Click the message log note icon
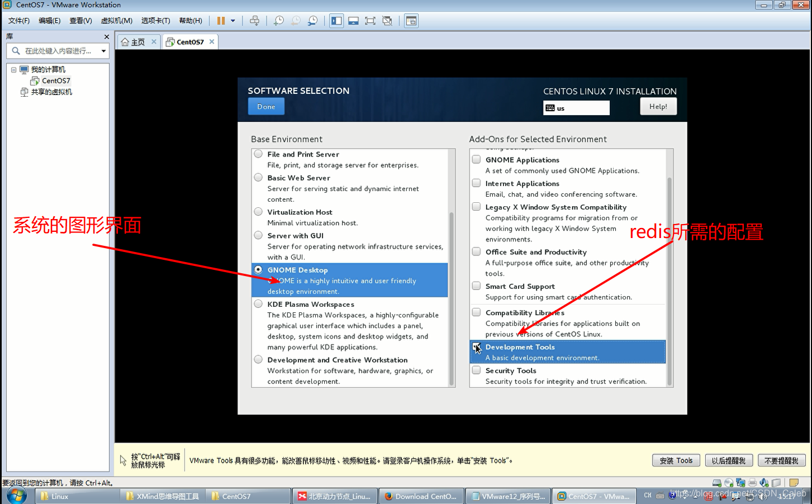 (794, 483)
